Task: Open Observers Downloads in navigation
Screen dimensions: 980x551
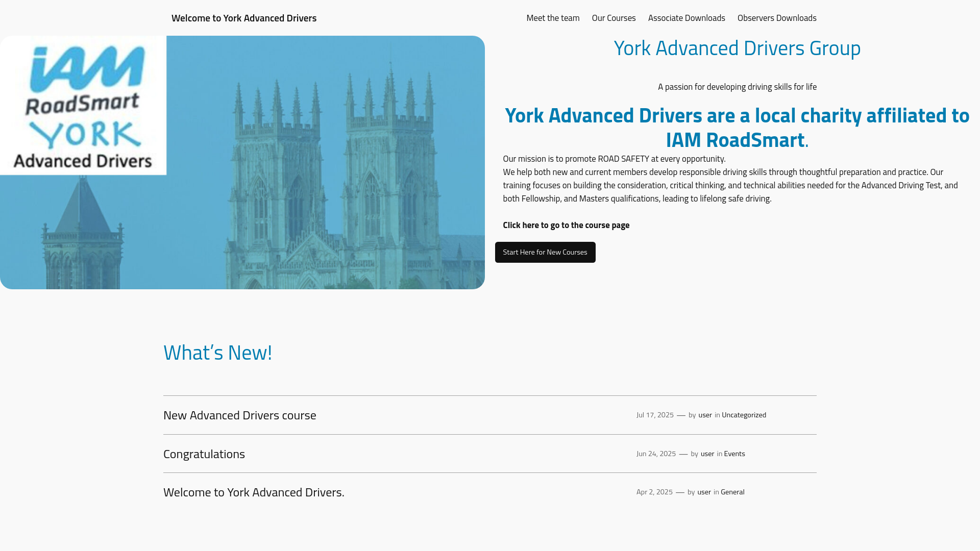Action: (777, 18)
